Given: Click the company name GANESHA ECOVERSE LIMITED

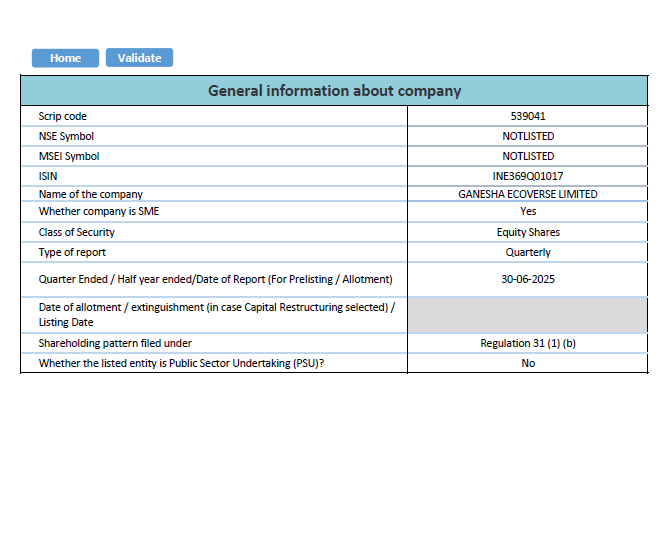Looking at the screenshot, I should tap(527, 194).
